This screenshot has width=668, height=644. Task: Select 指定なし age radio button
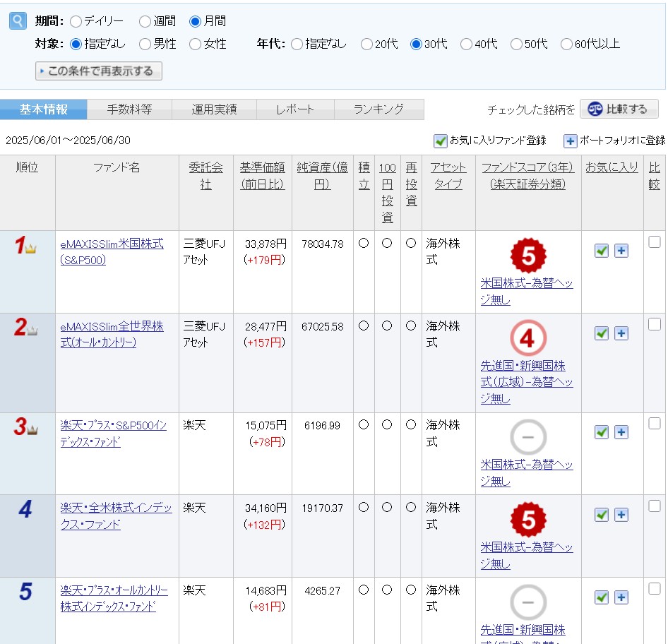click(x=297, y=44)
